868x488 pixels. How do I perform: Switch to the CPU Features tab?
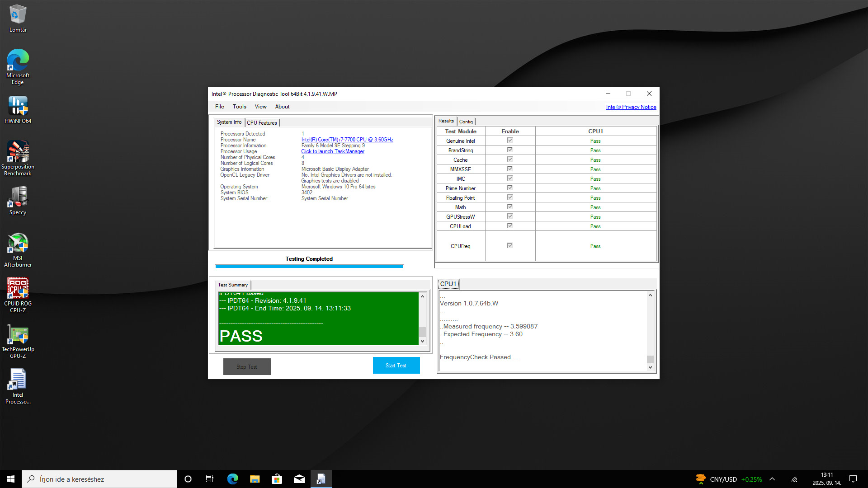(262, 123)
